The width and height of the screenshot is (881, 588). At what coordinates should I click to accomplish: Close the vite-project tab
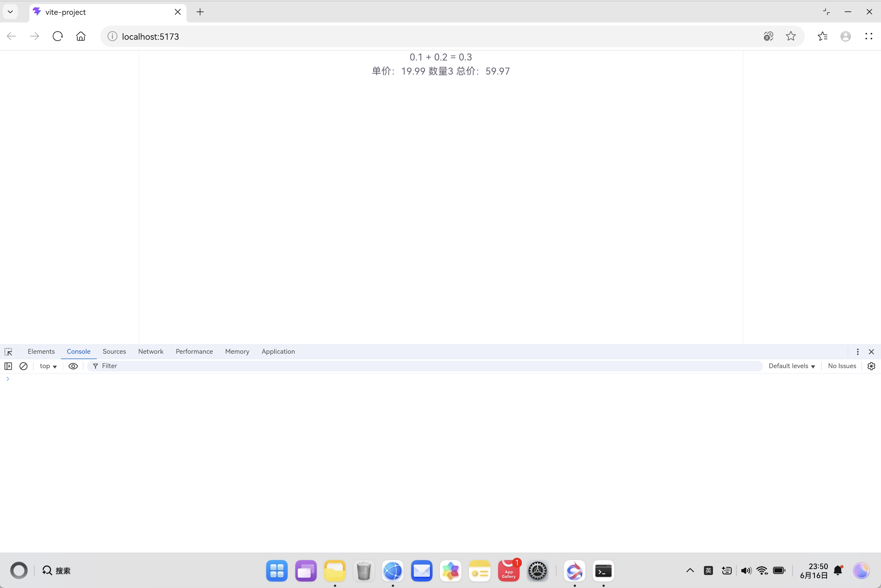click(x=177, y=12)
